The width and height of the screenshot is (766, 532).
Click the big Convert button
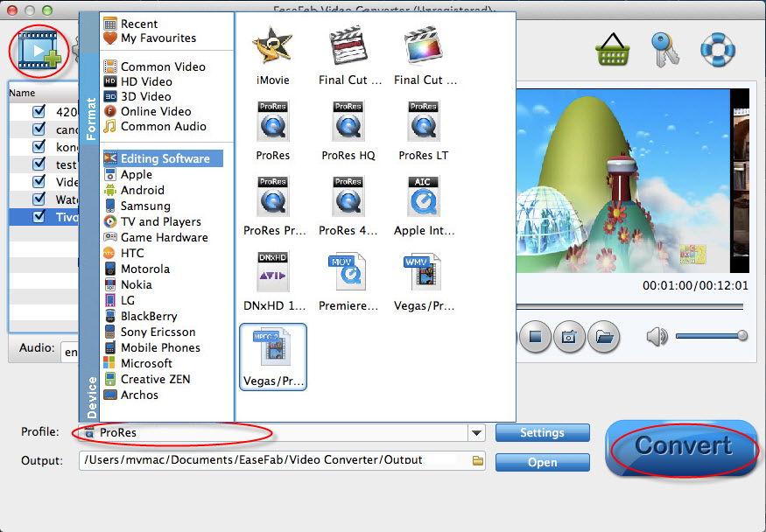pos(681,448)
